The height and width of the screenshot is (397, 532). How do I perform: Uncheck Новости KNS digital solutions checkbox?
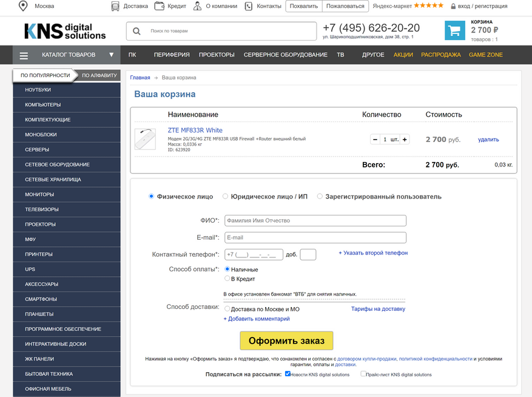(x=288, y=374)
